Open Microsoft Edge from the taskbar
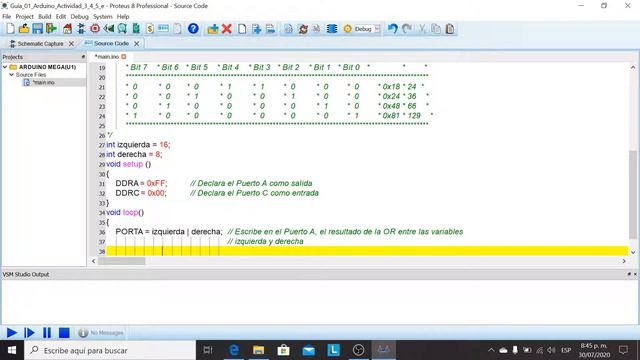 pyautogui.click(x=234, y=350)
